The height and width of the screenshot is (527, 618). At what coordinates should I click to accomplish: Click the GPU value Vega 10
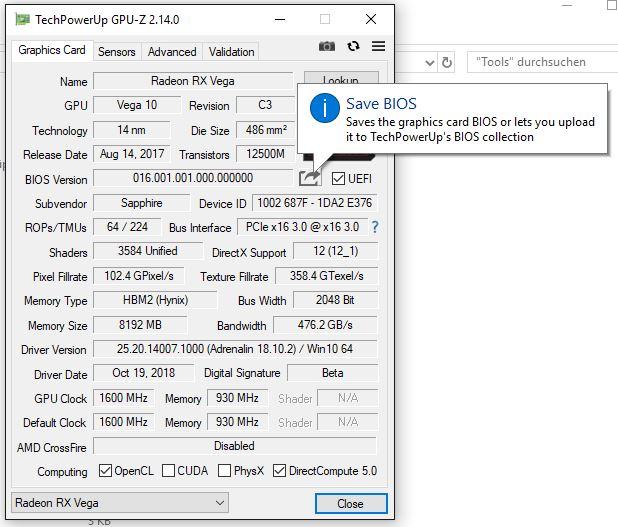pos(137,105)
